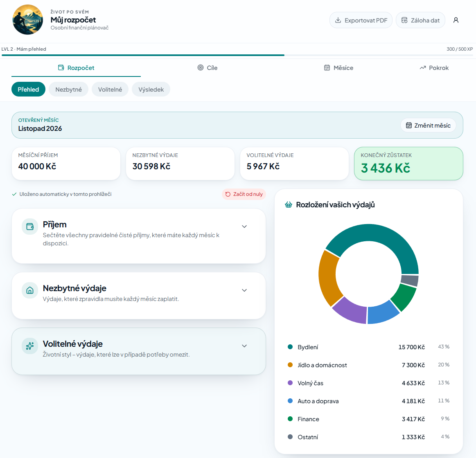Click the Exportovat PDF button
476x458 pixels.
coord(361,20)
